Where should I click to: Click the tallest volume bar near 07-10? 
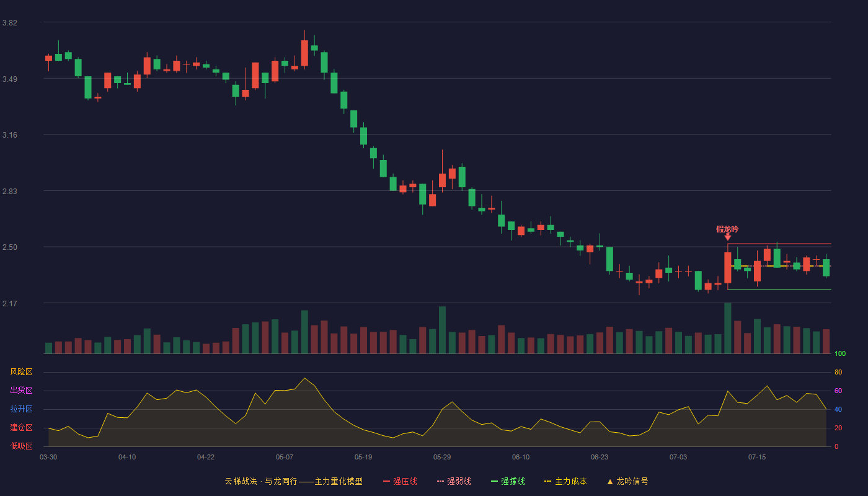pos(727,328)
